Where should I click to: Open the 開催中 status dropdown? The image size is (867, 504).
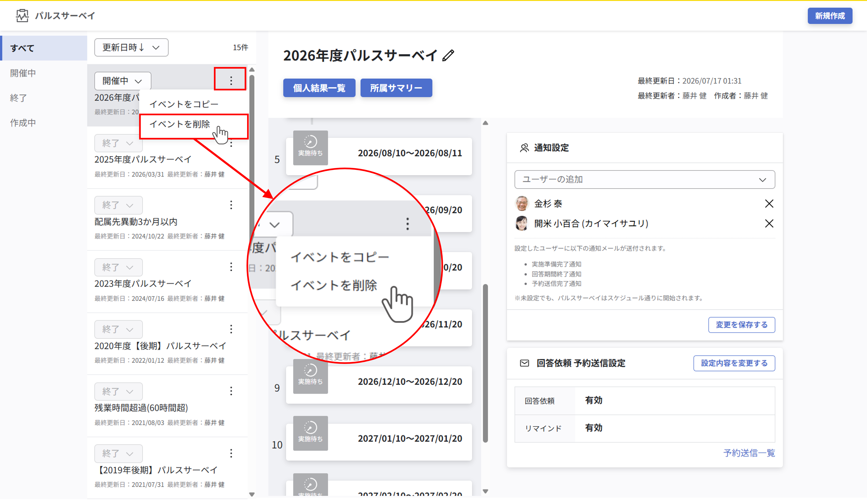click(122, 81)
